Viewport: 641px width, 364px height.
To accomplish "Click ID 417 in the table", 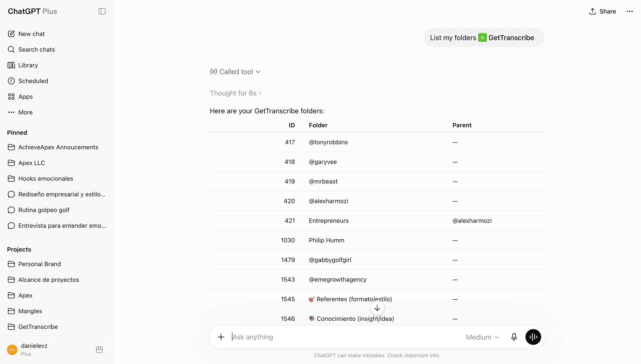I will coord(290,143).
